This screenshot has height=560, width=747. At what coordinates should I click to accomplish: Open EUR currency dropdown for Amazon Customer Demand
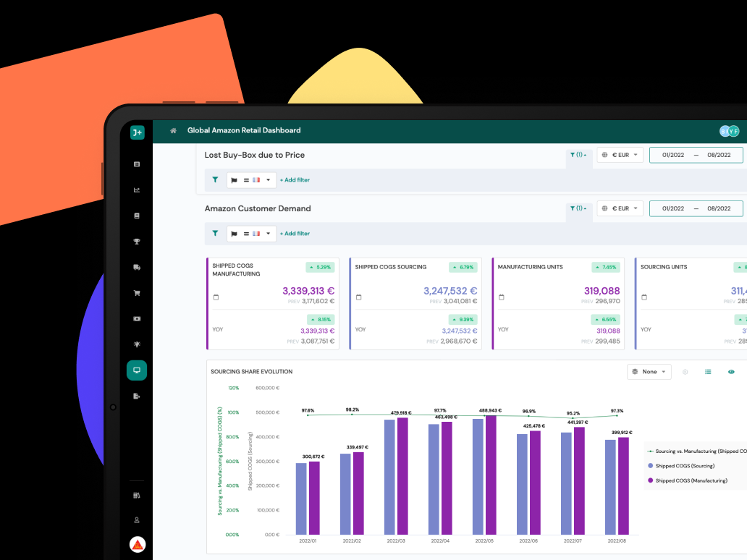pos(620,208)
